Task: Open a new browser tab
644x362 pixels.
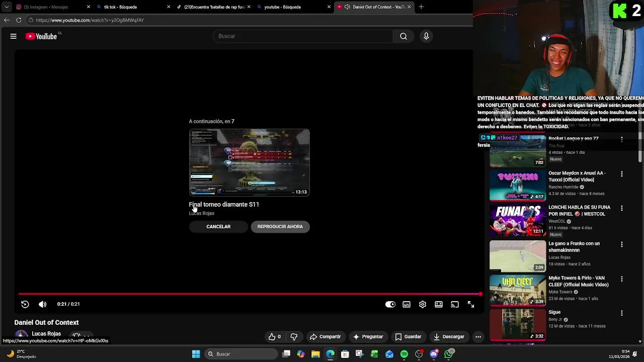Action: (421, 7)
